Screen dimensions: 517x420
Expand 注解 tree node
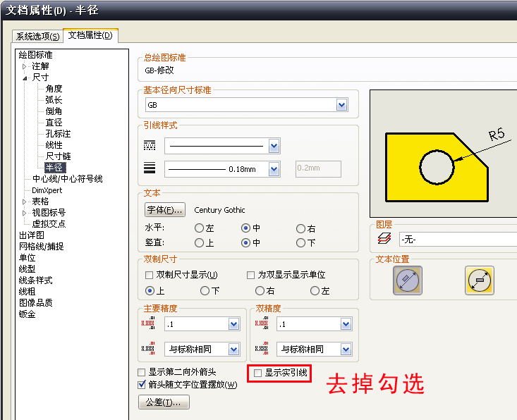pos(25,66)
